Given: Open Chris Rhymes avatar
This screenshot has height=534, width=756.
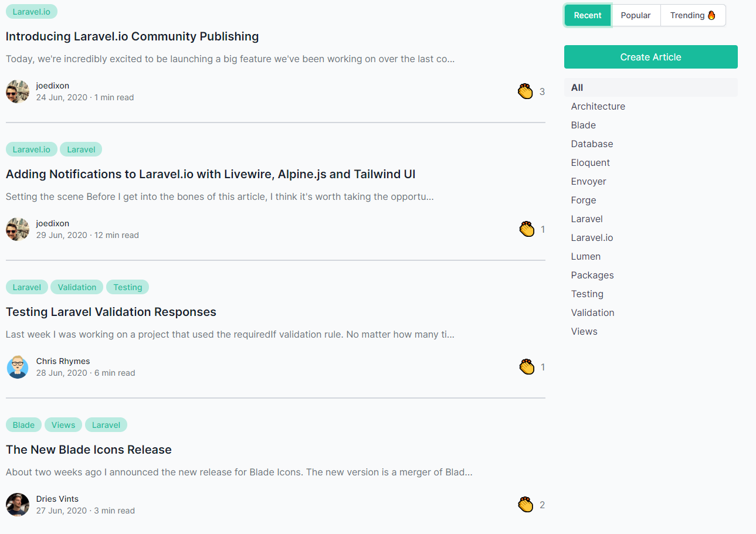Looking at the screenshot, I should click(x=18, y=367).
